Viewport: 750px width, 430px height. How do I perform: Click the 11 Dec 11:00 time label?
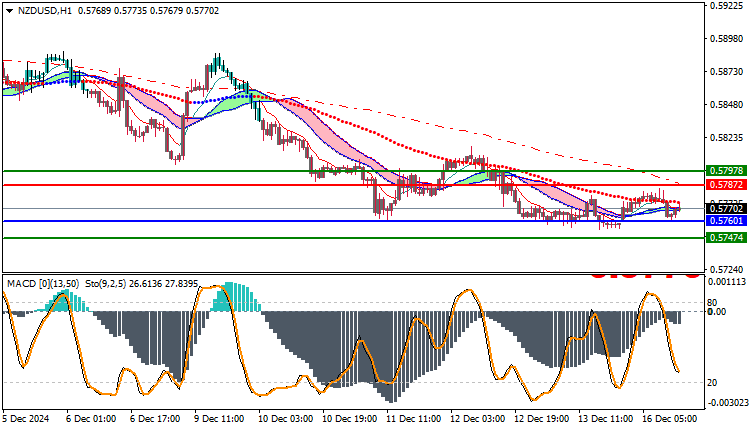(x=414, y=419)
